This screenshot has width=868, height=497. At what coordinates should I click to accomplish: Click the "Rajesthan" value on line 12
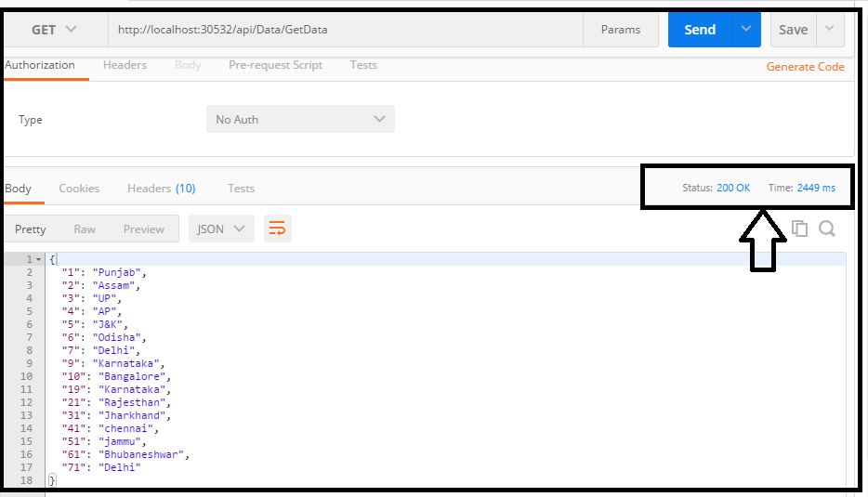point(132,402)
